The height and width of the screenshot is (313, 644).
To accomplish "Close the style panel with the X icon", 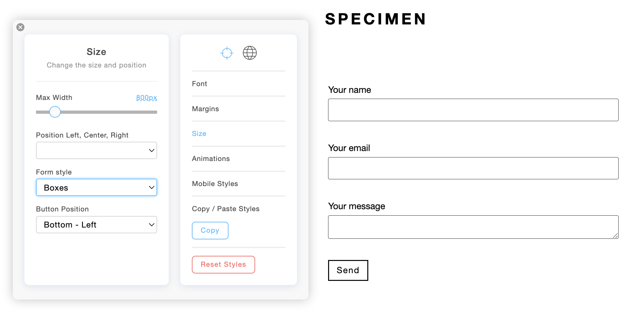I will point(21,27).
